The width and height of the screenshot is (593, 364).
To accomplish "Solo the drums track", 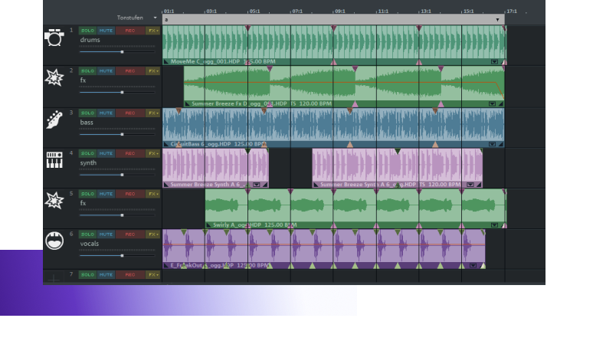I will pos(87,31).
